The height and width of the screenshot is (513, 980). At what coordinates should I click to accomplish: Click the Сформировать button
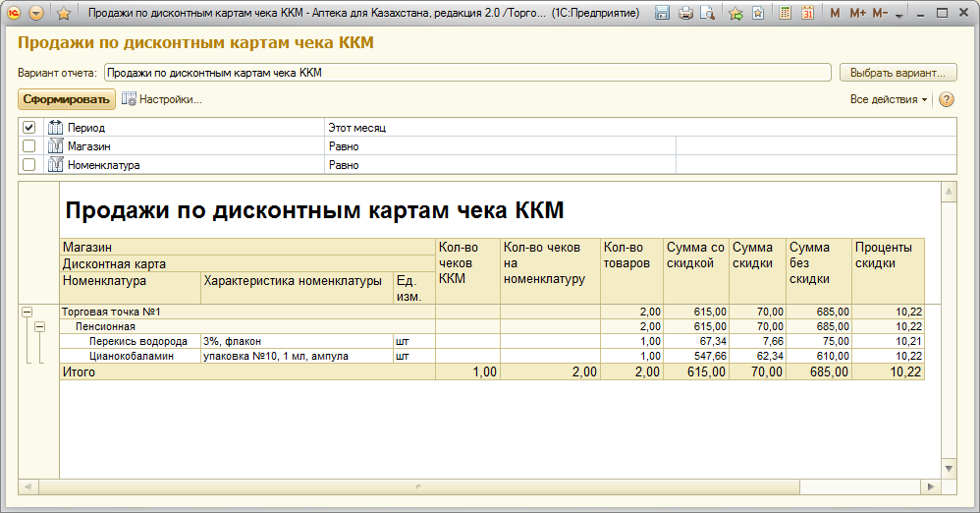pyautogui.click(x=66, y=99)
